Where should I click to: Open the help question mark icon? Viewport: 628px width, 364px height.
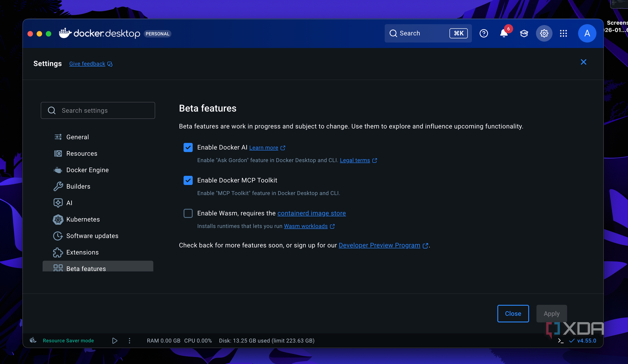click(484, 33)
